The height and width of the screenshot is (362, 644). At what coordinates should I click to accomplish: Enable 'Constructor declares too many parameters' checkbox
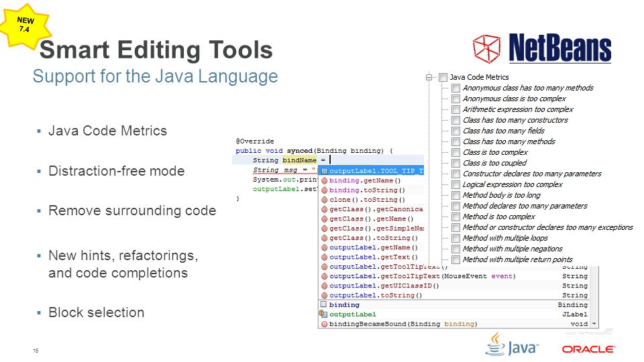[455, 174]
